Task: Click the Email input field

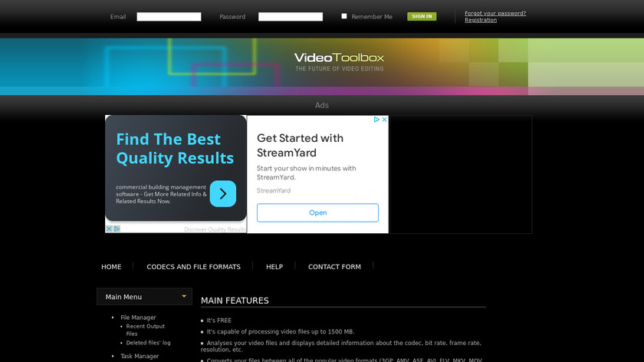Action: 169,16
